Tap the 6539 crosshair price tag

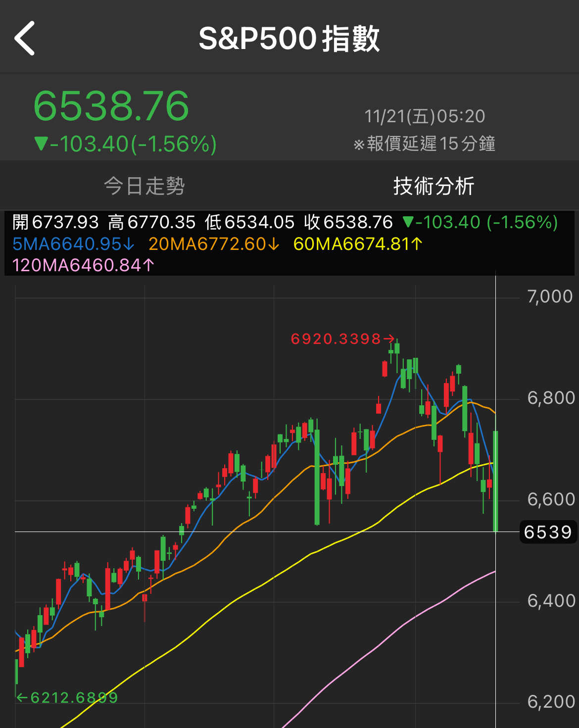tap(548, 532)
